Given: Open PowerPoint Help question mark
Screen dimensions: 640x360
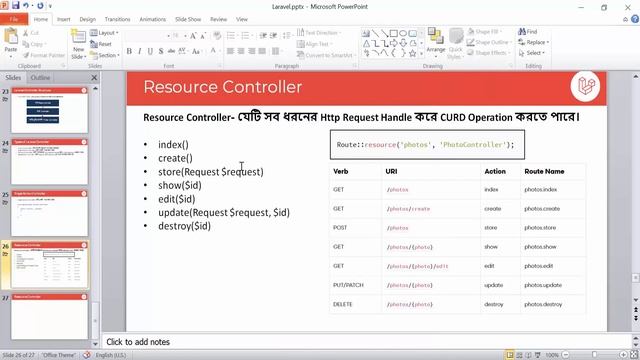Looking at the screenshot, I should click(635, 19).
